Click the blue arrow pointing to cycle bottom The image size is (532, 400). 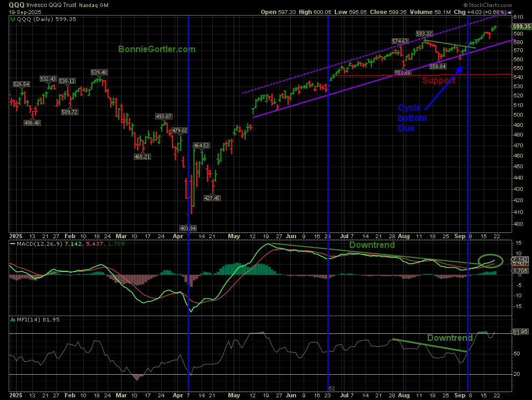[x=443, y=87]
